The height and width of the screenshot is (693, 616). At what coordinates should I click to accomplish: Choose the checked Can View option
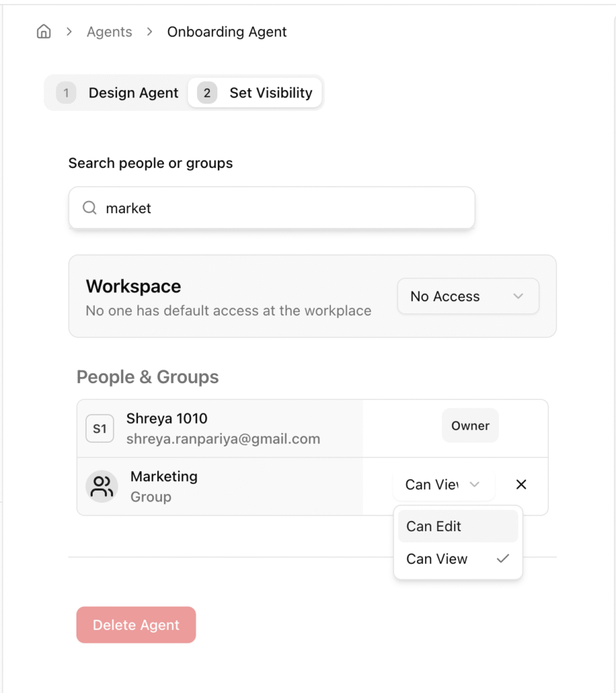458,559
